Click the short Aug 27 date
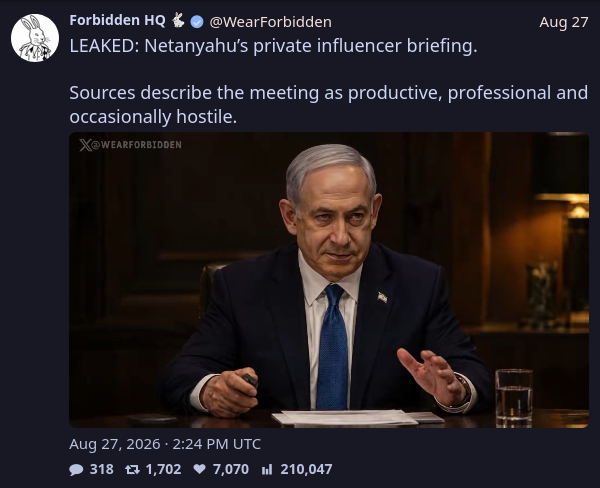 564,22
